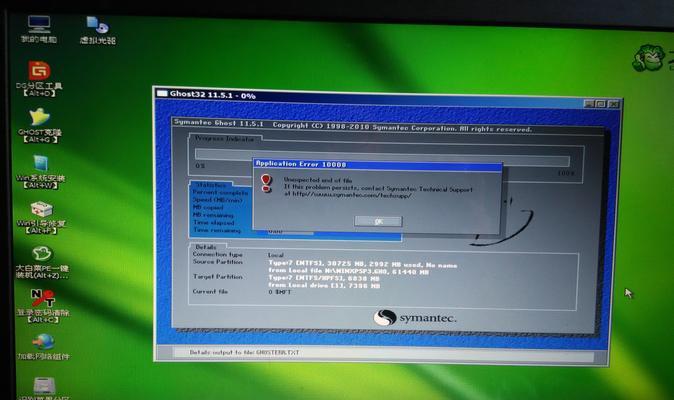
Task: Click the 'Details' group label
Action: tap(205, 247)
